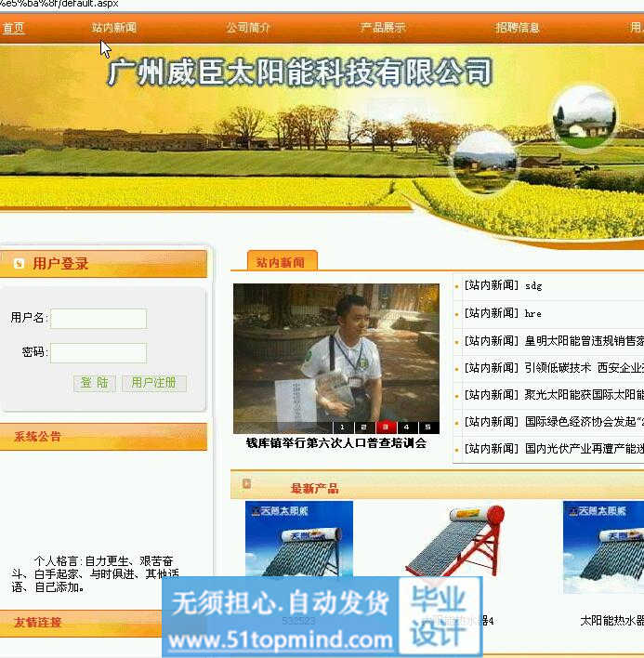Open 公司简介 menu item
The height and width of the screenshot is (658, 644).
click(248, 28)
